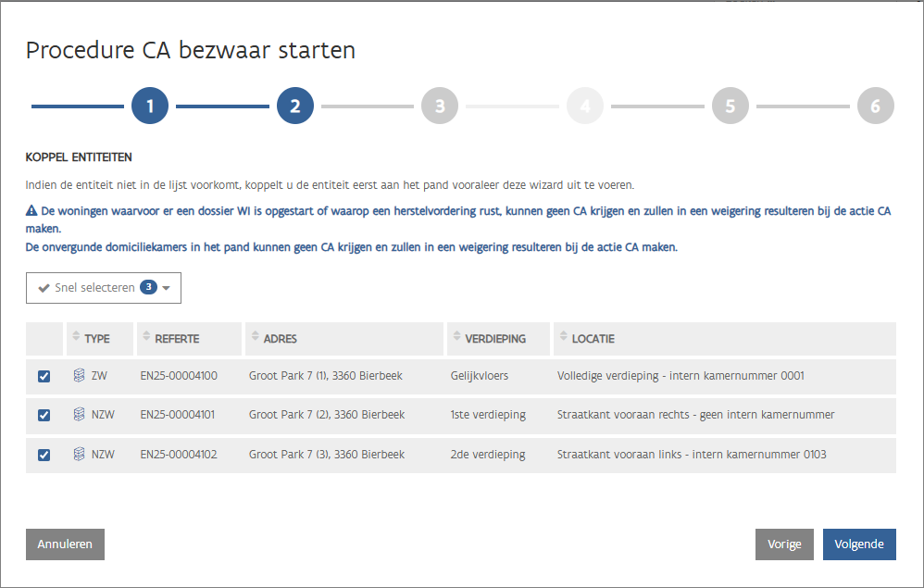Select wizard step 5 circle

point(730,106)
